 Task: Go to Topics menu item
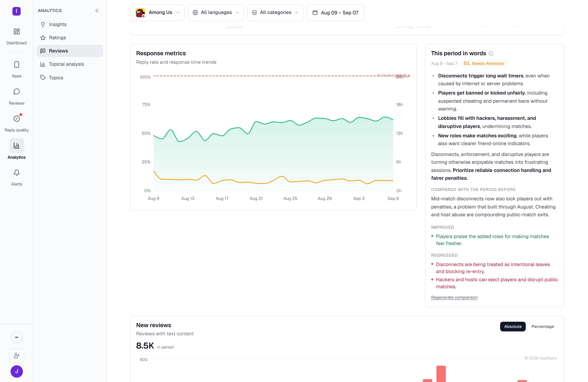pyautogui.click(x=70, y=78)
